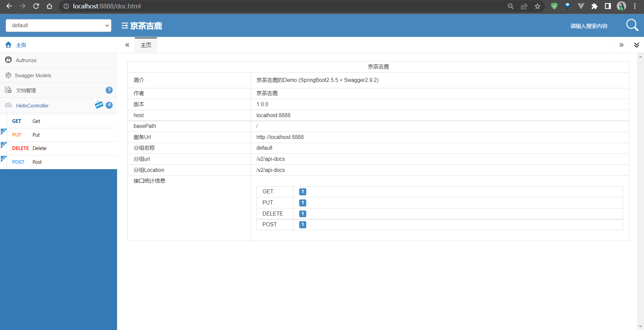Reload the page with the refresh icon

coord(36,6)
